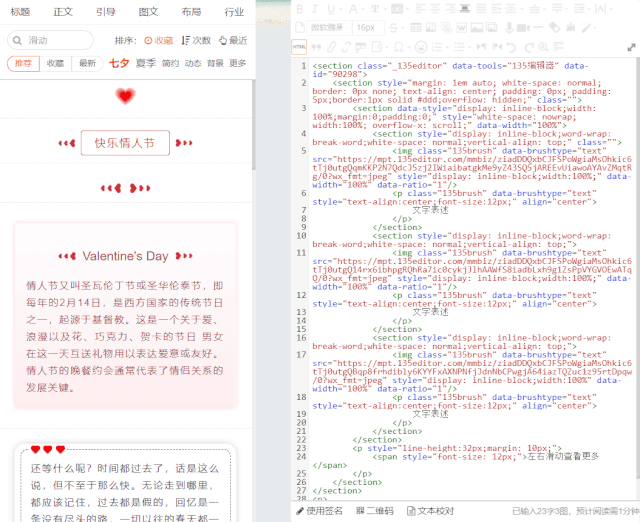Viewport: 640px width, 522px height.
Task: Sort templates by 次数
Action: point(196,40)
